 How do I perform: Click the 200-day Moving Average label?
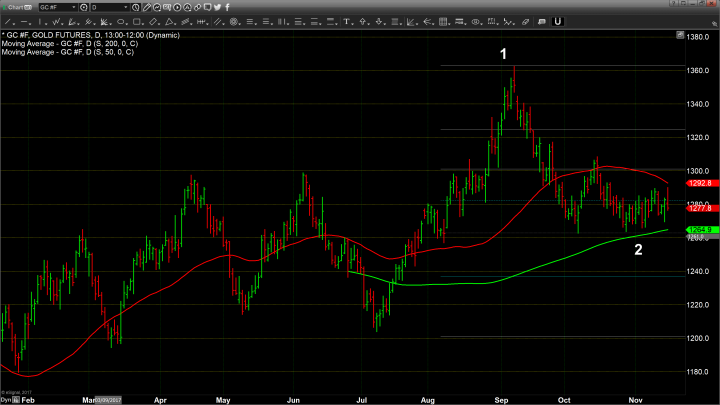pos(68,43)
